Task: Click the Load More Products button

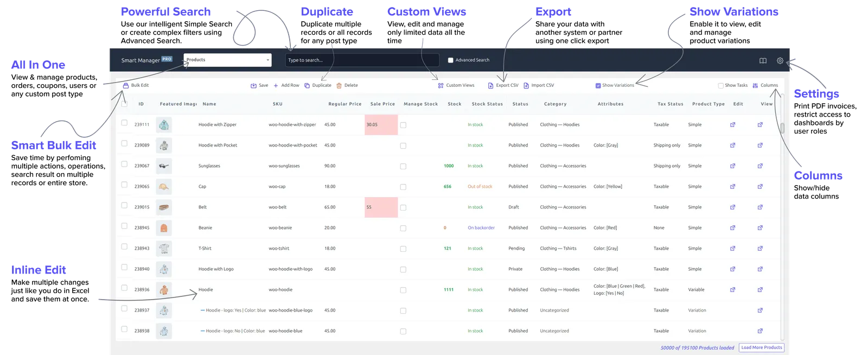Action: point(762,347)
